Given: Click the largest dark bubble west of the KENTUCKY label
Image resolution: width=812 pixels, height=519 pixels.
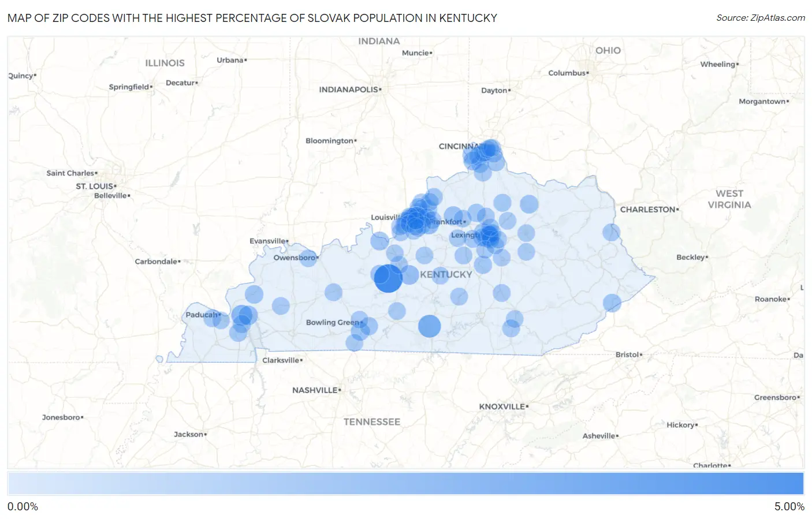Looking at the screenshot, I should (388, 278).
